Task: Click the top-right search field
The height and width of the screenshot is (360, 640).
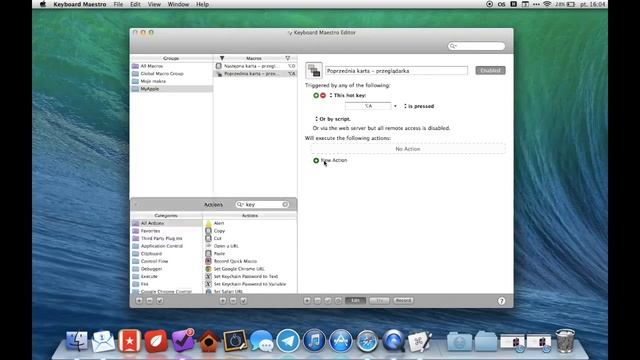Action: pyautogui.click(x=476, y=46)
